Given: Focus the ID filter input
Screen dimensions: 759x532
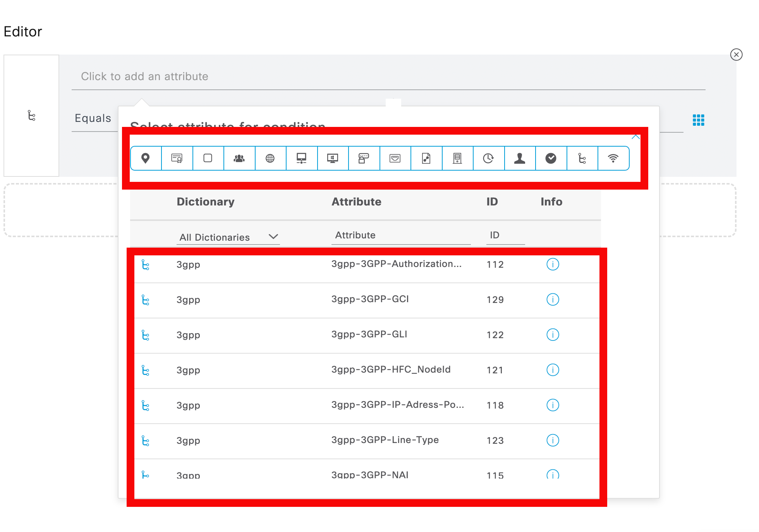Looking at the screenshot, I should click(x=505, y=235).
